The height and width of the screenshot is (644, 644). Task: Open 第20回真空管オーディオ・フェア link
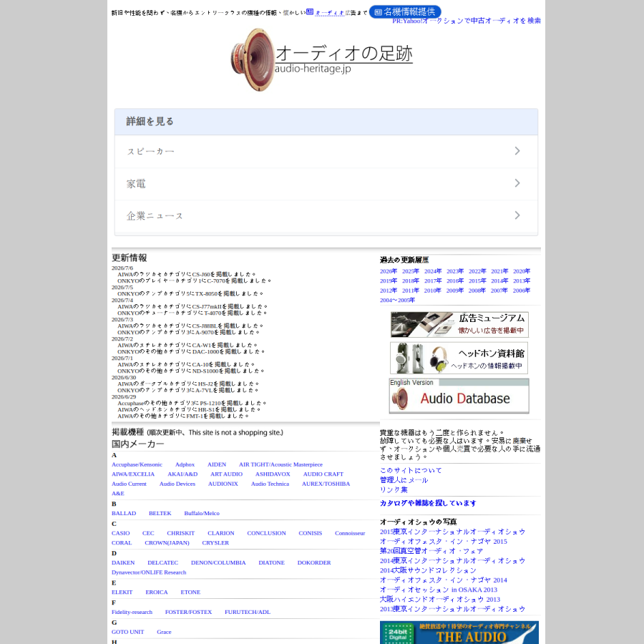(431, 551)
